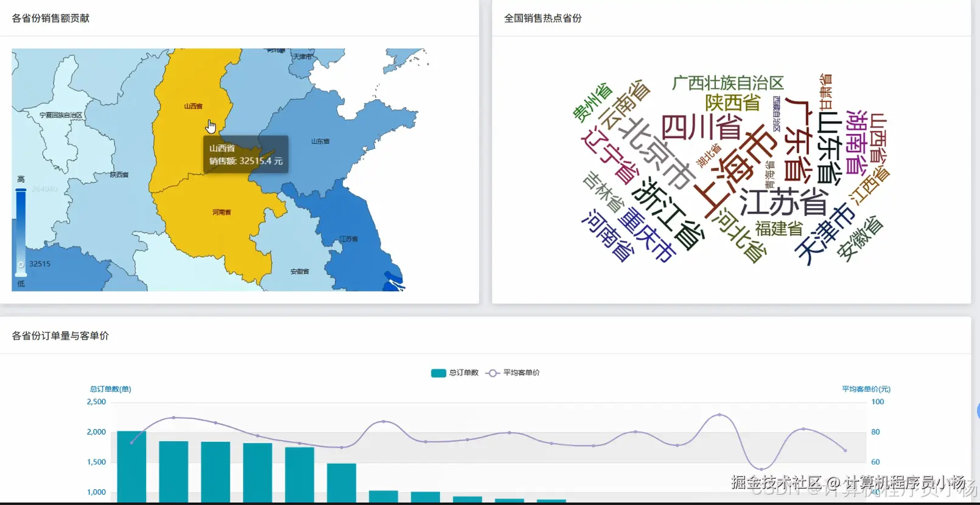
Task: Click the 各省份销售额贡献 panel title
Action: pos(51,18)
